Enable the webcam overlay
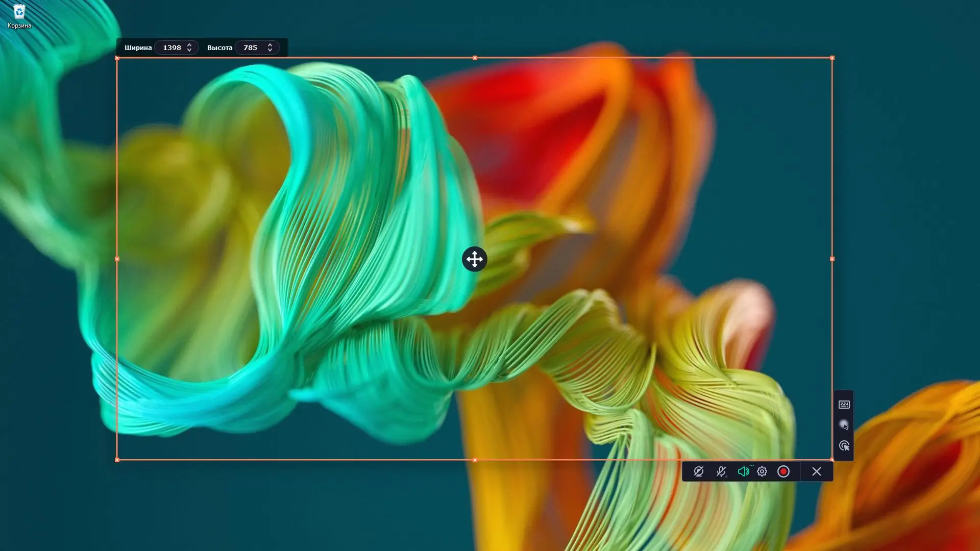Viewport: 980px width, 551px height. pos(699,472)
